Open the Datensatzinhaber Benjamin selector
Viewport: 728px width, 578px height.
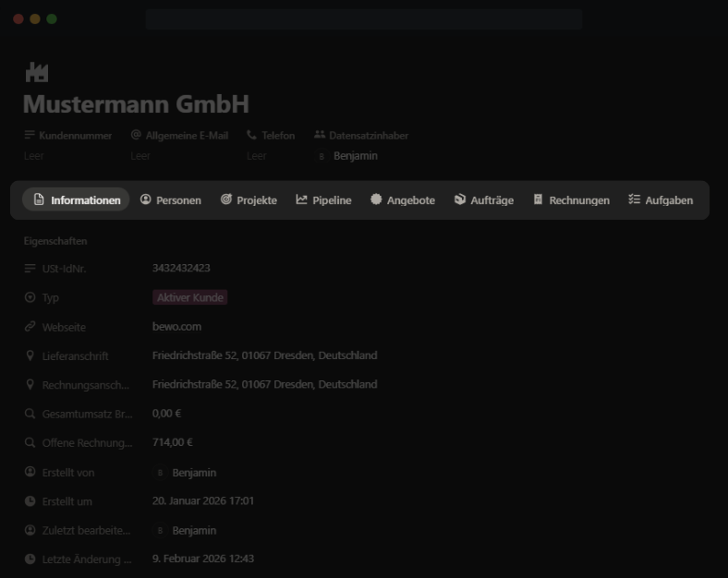355,156
